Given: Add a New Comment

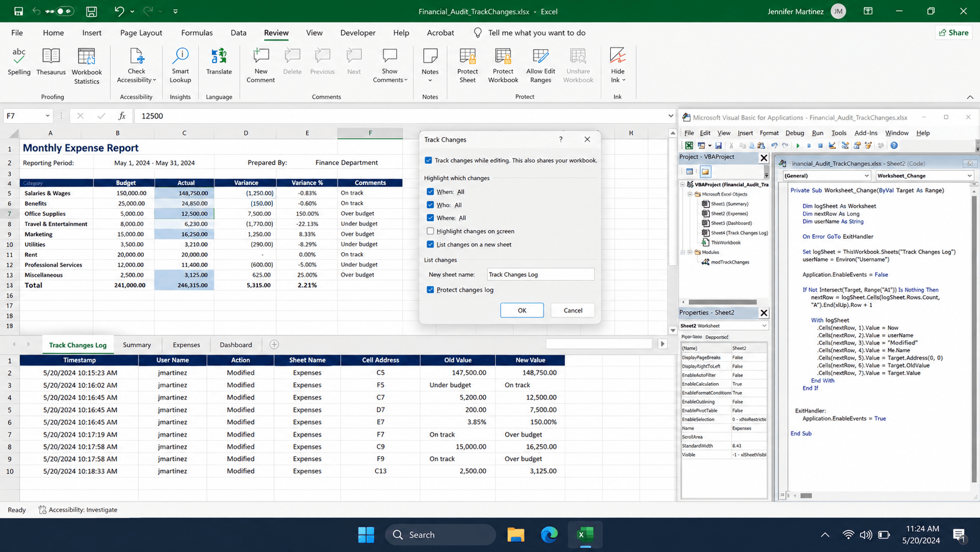Looking at the screenshot, I should 260,66.
